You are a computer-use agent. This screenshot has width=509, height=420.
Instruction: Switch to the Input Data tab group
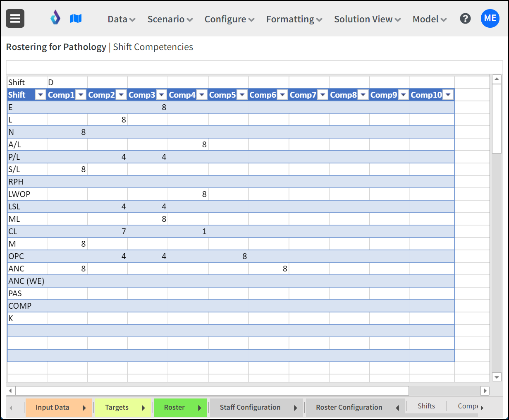(x=53, y=408)
